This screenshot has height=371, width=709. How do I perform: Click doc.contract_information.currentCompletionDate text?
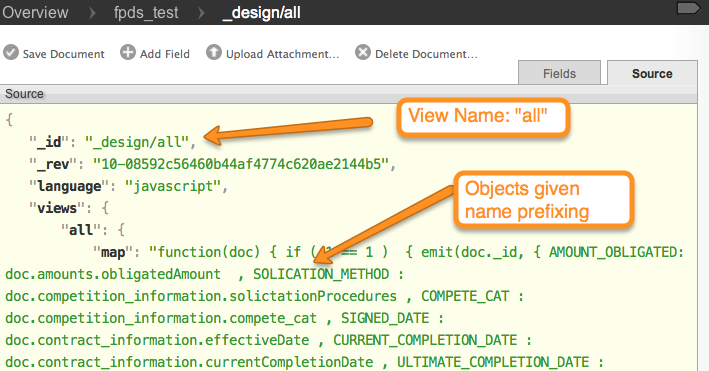189,362
